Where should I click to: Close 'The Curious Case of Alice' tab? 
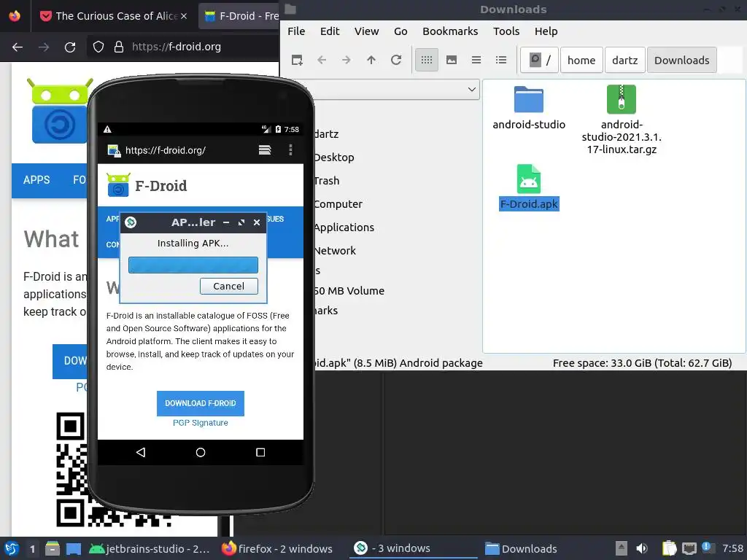click(184, 16)
